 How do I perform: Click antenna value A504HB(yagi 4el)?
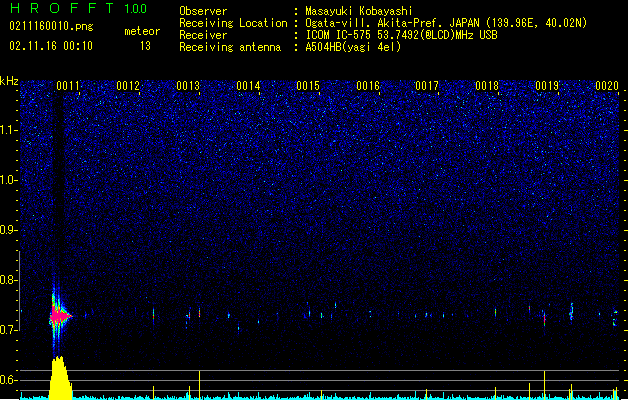point(353,47)
